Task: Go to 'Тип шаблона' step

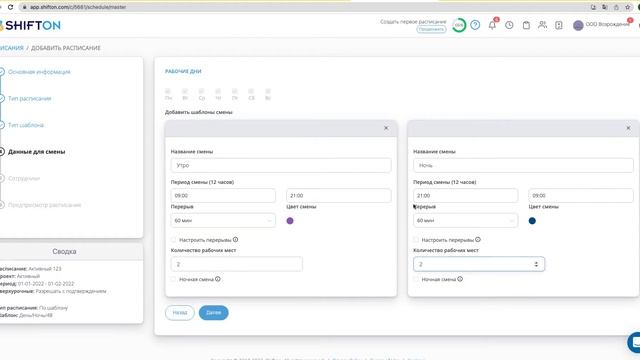Action: coord(26,125)
